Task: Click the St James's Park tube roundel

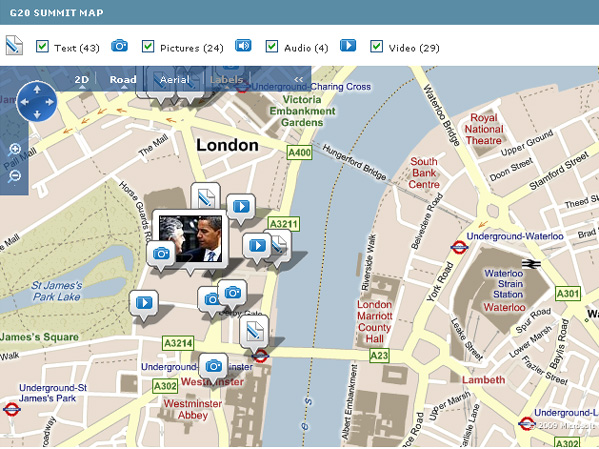Action: pos(12,410)
